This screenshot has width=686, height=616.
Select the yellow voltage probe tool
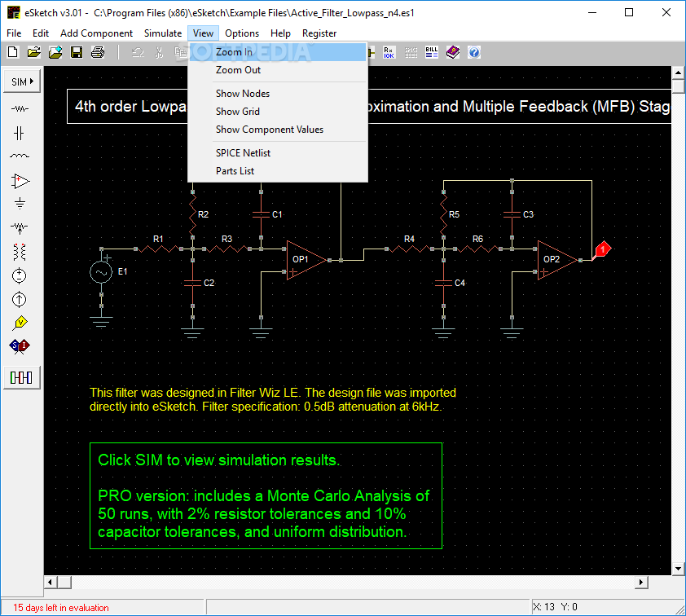pos(20,323)
